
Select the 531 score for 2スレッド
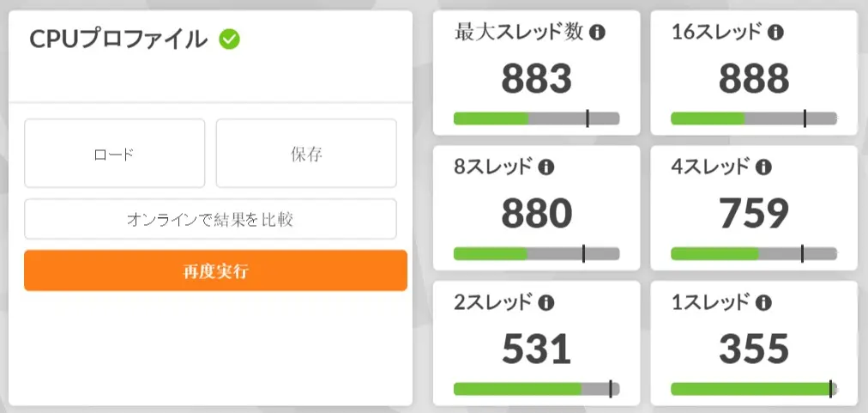[x=536, y=349]
